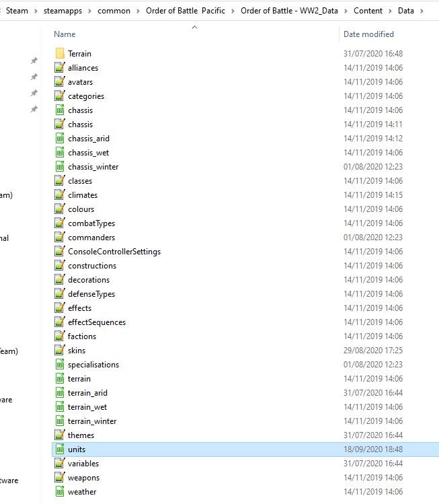Click the specialisations spreadsheet icon
Screen dimensions: 439x504
[60, 365]
